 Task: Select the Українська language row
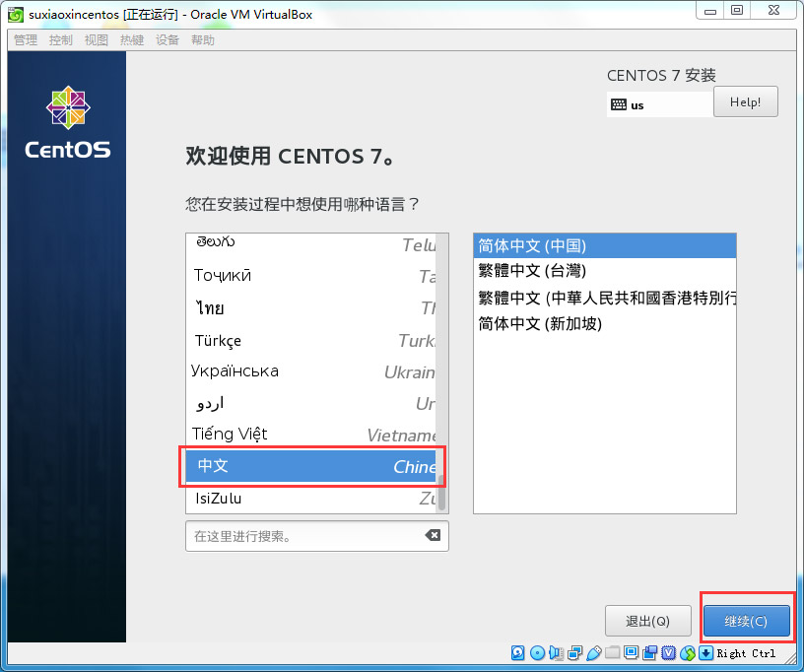[310, 371]
